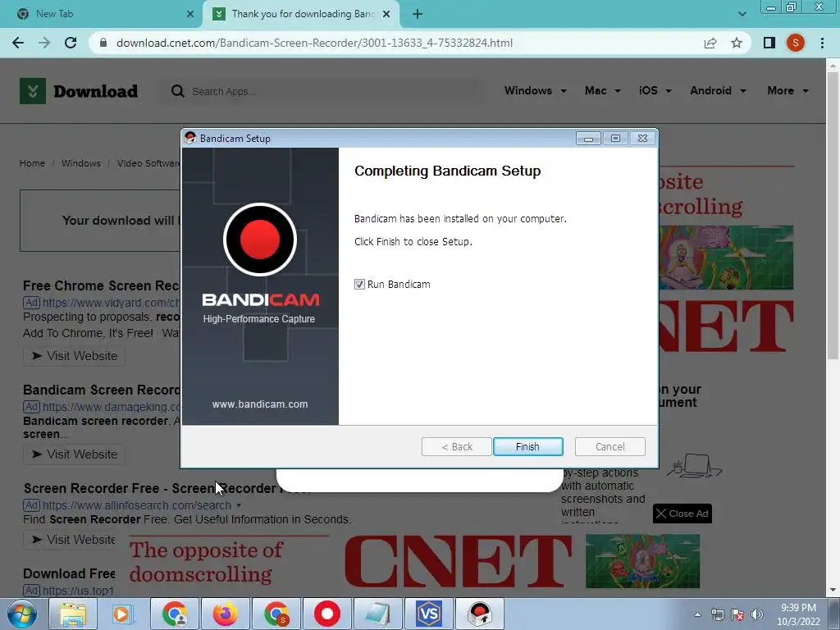Bookmark this page with star icon

pos(737,43)
